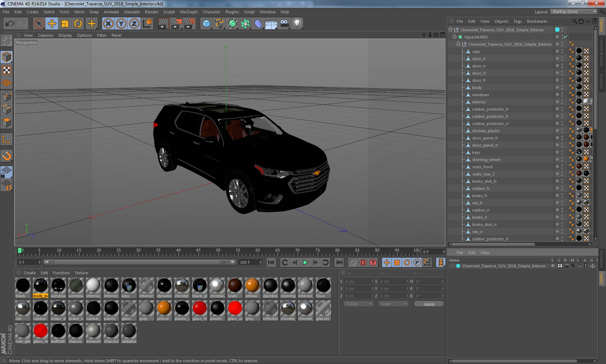
Task: Open the World coordinate dropdown
Action: click(x=359, y=304)
